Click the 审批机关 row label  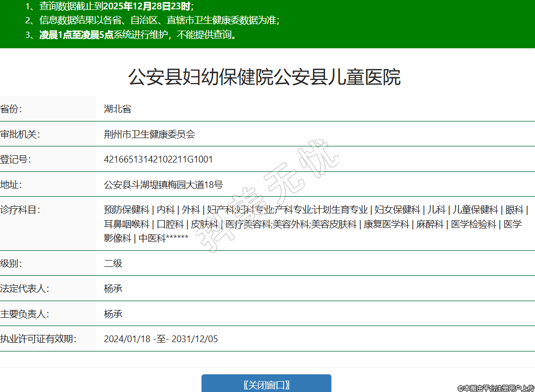pos(20,134)
